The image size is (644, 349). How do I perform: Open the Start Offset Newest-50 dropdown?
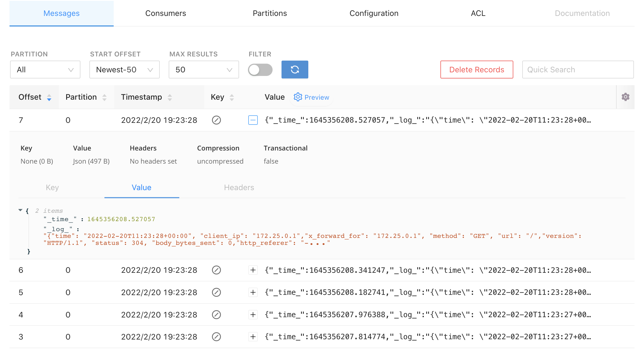(x=124, y=70)
